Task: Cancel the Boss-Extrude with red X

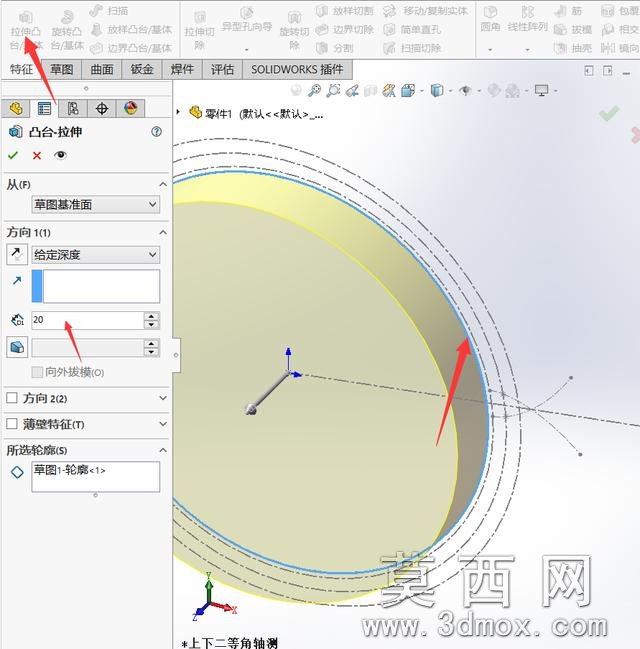Action: tap(37, 155)
